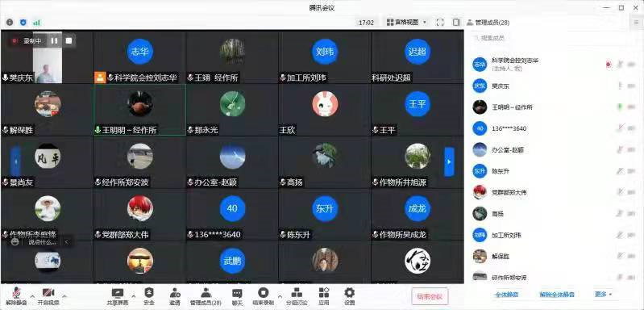
Task: Go to next page of video grid
Action: point(449,162)
